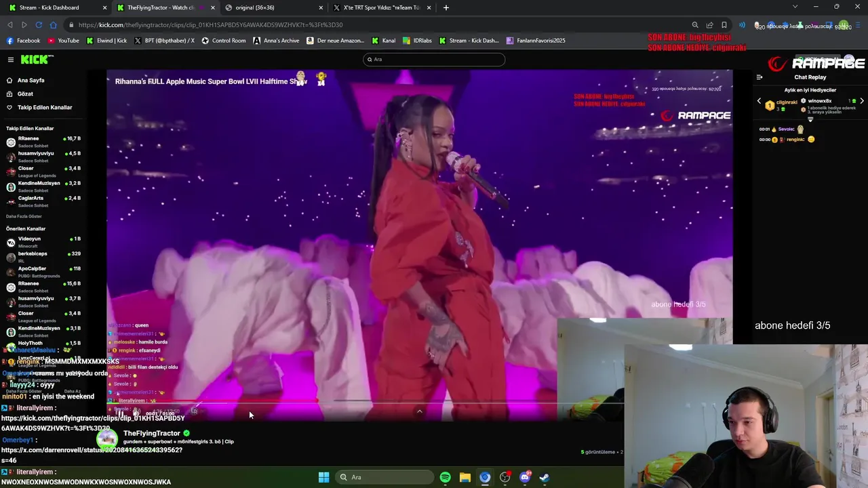Viewport: 868px width, 488px height.
Task: Click the taskbar search box Ara
Action: [385, 477]
